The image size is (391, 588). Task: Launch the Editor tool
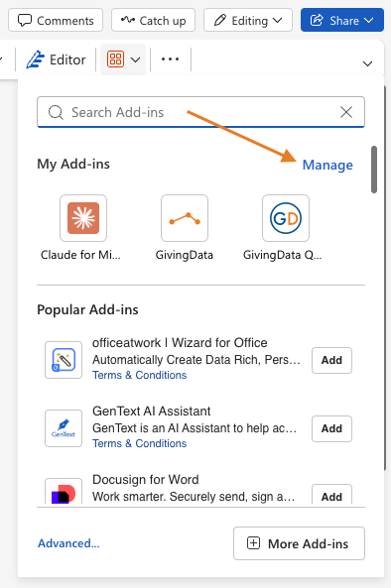tap(56, 59)
